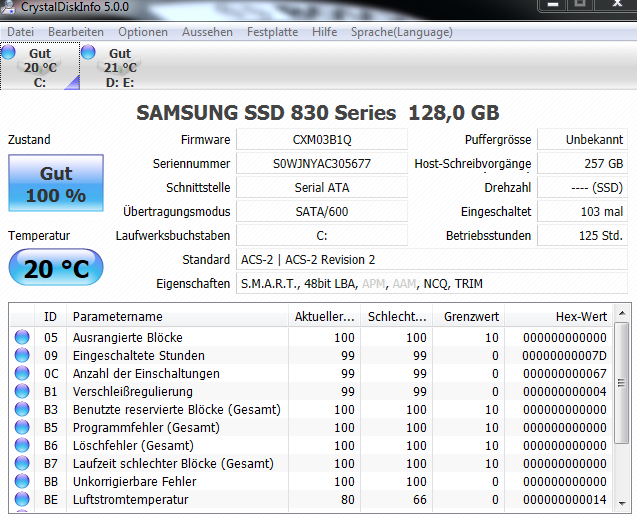
Task: Click the SMART list scroll up arrow
Action: [x=622, y=313]
